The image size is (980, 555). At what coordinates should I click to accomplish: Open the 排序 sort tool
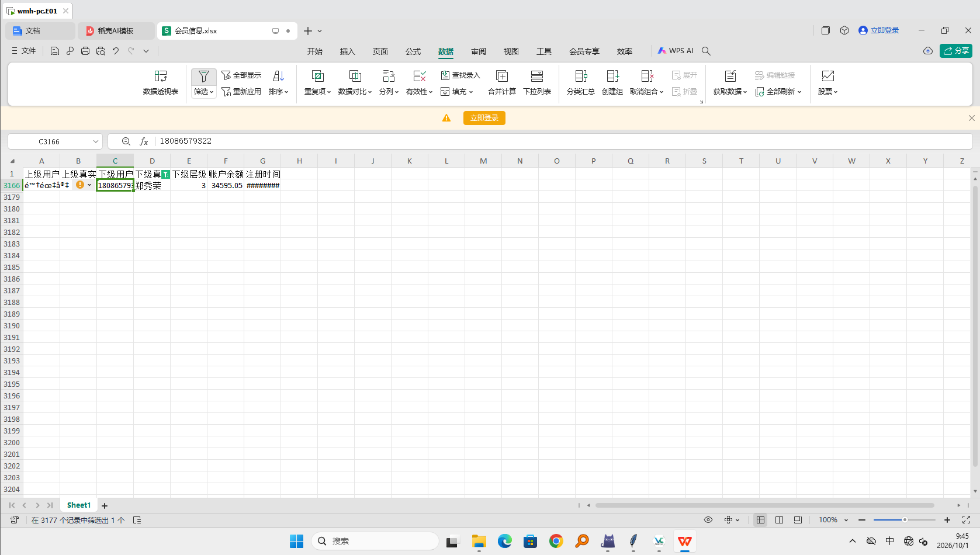(279, 83)
